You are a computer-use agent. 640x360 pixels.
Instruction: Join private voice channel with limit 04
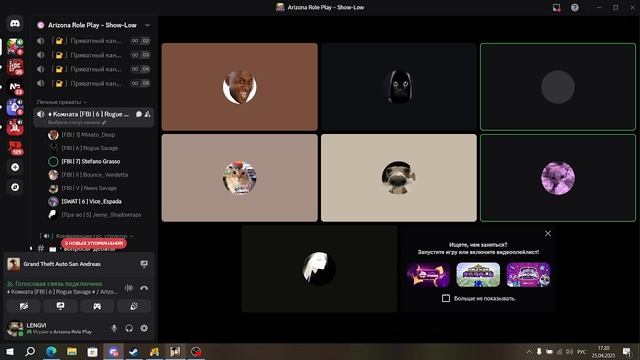(x=93, y=69)
